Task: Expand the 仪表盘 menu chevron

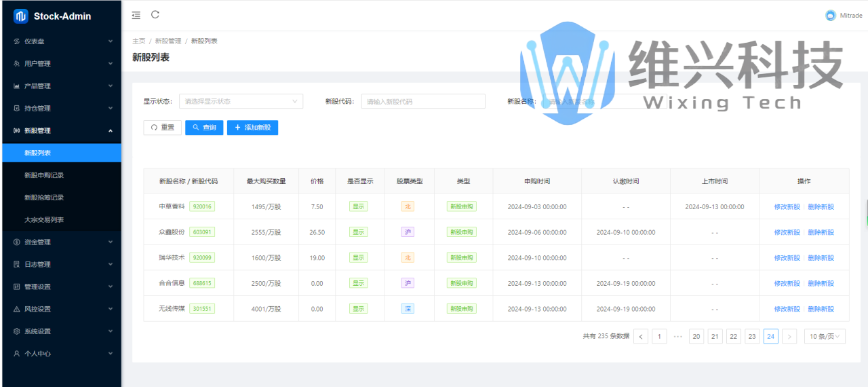Action: tap(111, 41)
